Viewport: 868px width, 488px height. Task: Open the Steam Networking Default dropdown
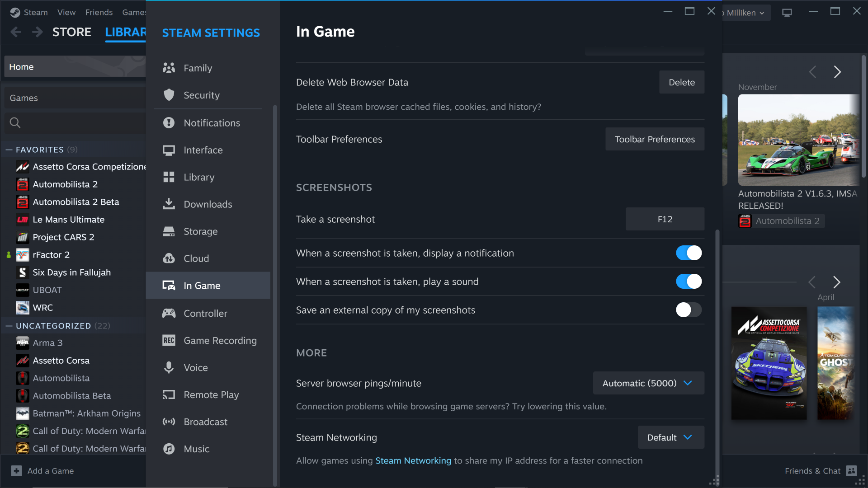[671, 437]
